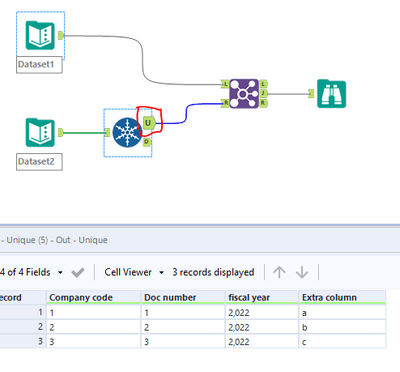Click the Unique tool snowflake icon
Screen dimensions: 400x372
coord(127,132)
